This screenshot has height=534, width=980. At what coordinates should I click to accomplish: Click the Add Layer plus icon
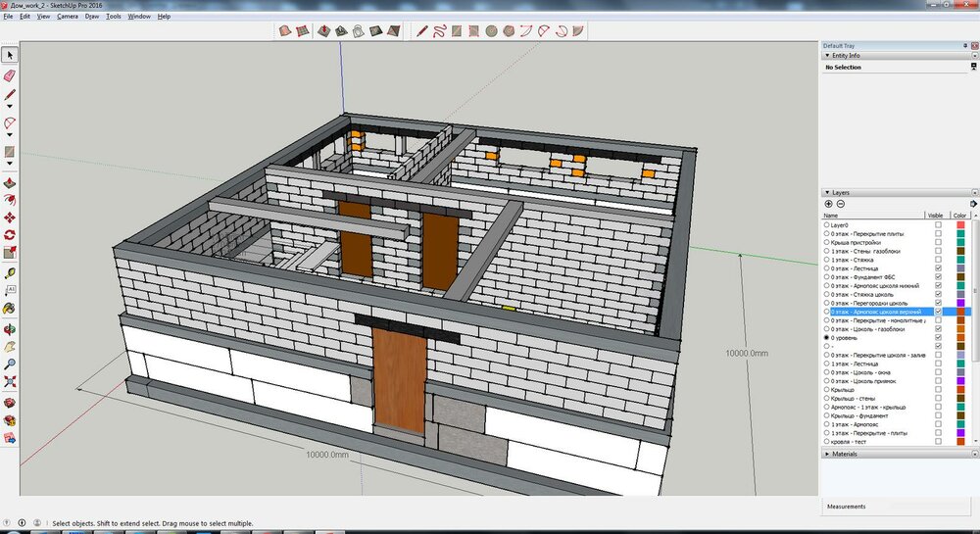pos(829,204)
